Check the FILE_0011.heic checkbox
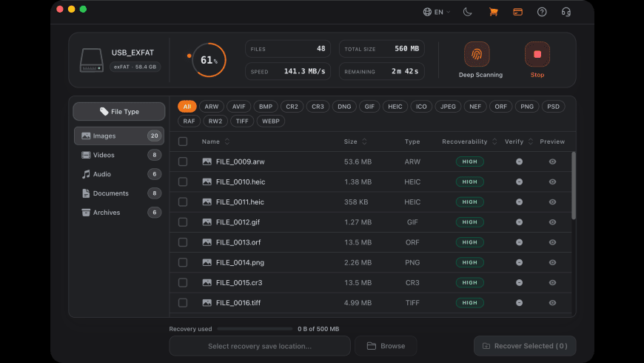 183,202
